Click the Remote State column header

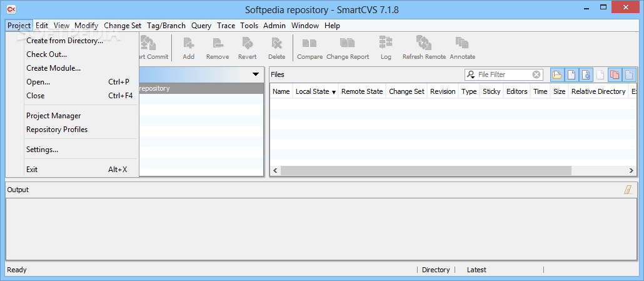tap(362, 91)
